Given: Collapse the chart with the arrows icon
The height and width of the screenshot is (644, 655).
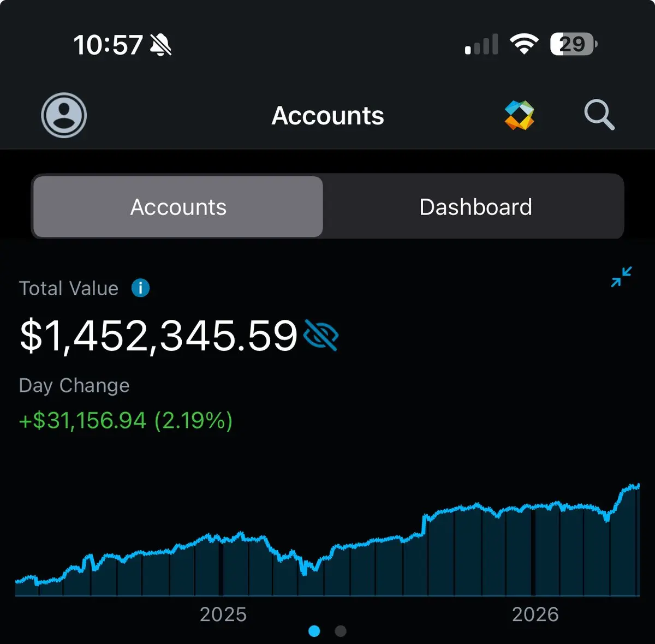Looking at the screenshot, I should [x=621, y=277].
